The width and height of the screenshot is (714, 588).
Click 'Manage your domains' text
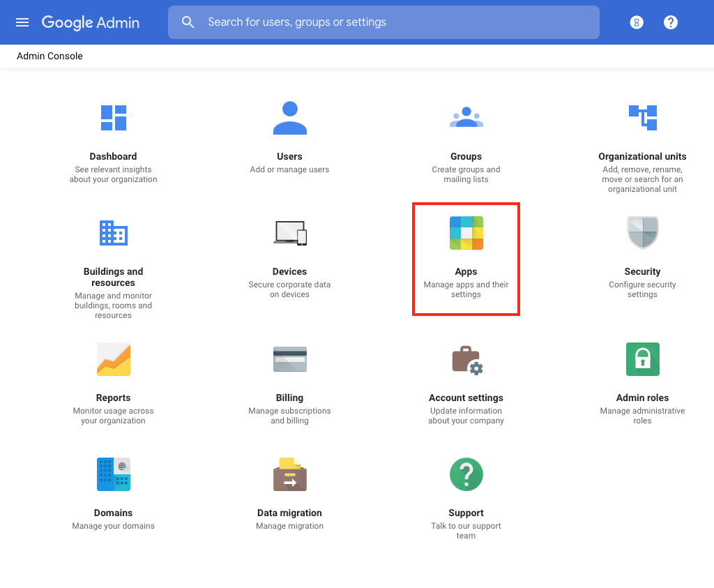(x=114, y=526)
